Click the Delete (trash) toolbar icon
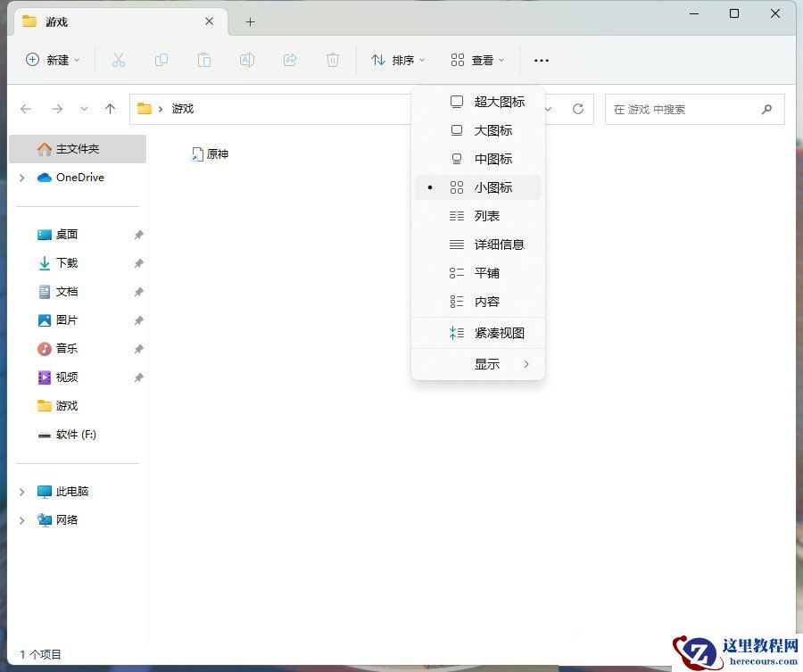Viewport: 803px width, 672px height. coord(332,61)
